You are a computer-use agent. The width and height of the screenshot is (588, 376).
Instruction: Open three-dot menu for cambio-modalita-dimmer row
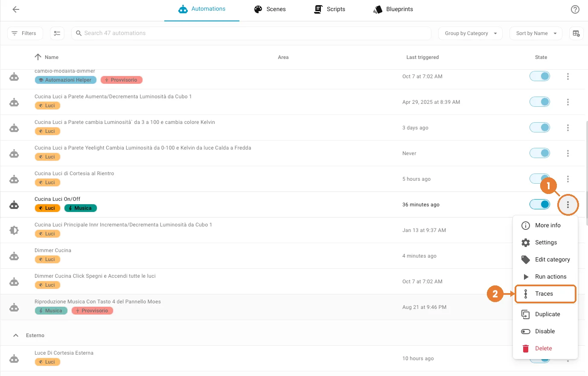point(568,76)
